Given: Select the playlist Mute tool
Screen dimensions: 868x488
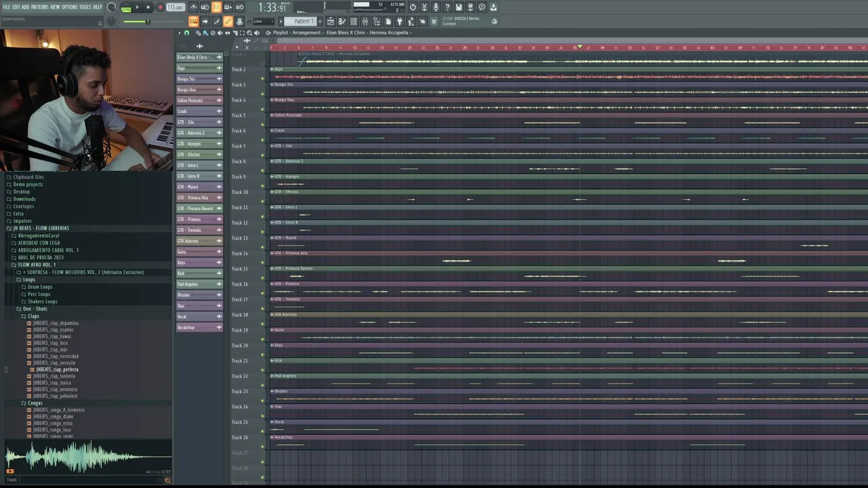Looking at the screenshot, I should [220, 33].
